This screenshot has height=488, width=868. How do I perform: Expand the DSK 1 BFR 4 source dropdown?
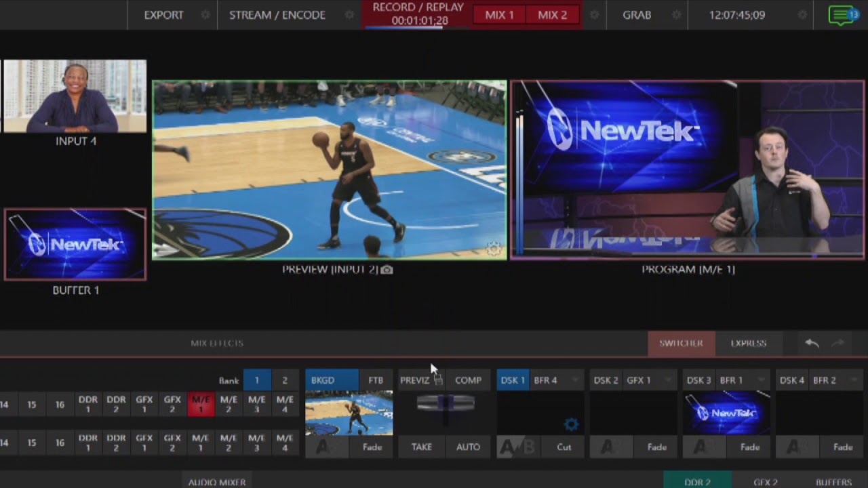point(576,380)
